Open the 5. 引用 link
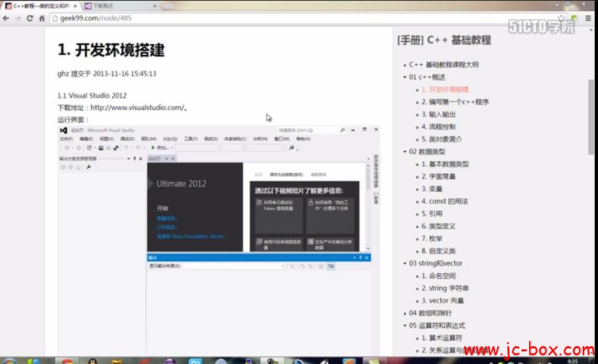The width and height of the screenshot is (598, 364). pos(432,213)
